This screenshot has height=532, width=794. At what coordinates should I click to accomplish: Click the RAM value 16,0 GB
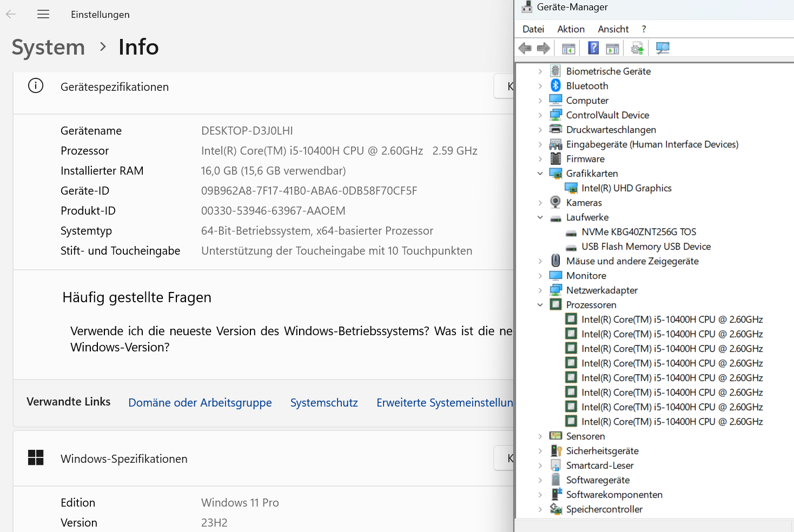click(273, 171)
